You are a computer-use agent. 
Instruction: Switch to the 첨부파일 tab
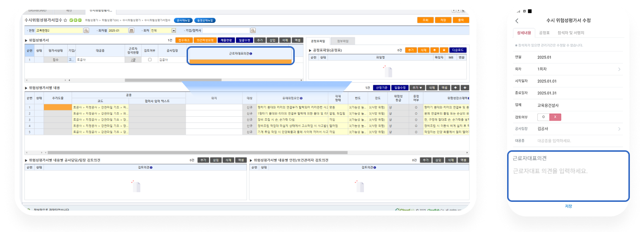(343, 41)
